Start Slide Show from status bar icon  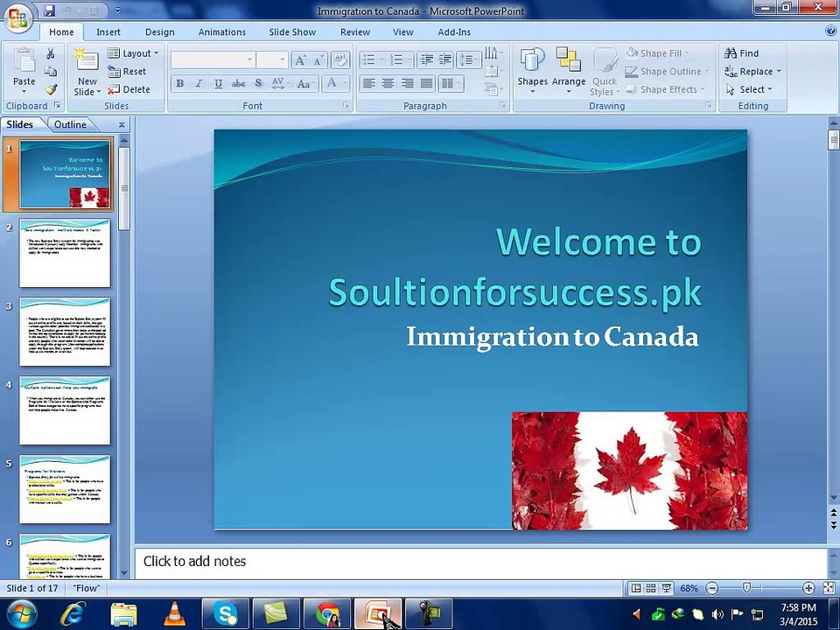coord(667,588)
